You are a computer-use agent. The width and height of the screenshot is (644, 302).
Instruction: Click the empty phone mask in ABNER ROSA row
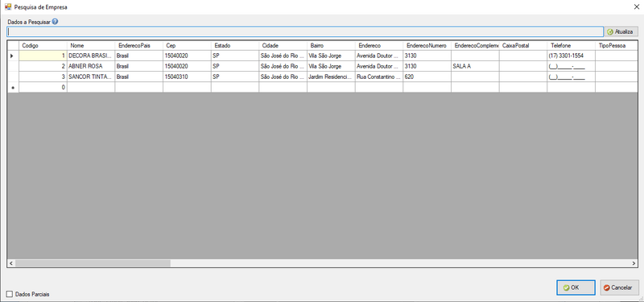click(572, 66)
